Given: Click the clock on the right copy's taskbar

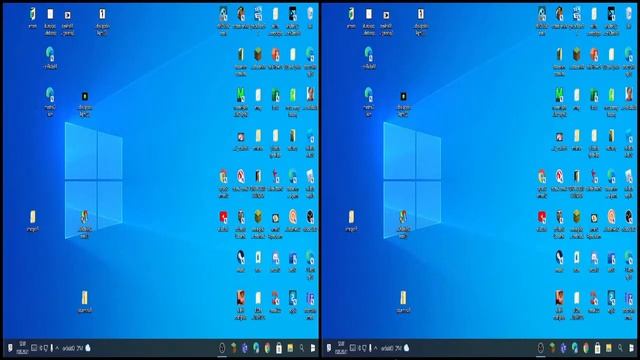Looking at the screenshot, I should point(341,348).
